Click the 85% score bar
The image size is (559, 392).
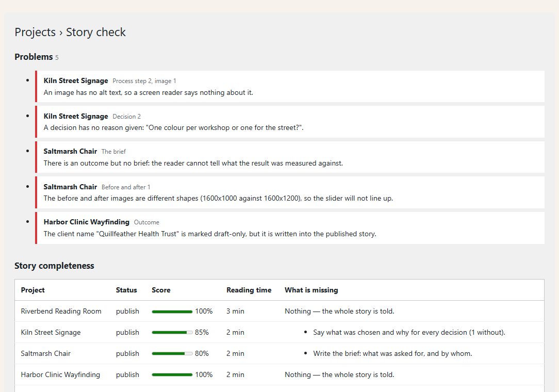(x=172, y=333)
